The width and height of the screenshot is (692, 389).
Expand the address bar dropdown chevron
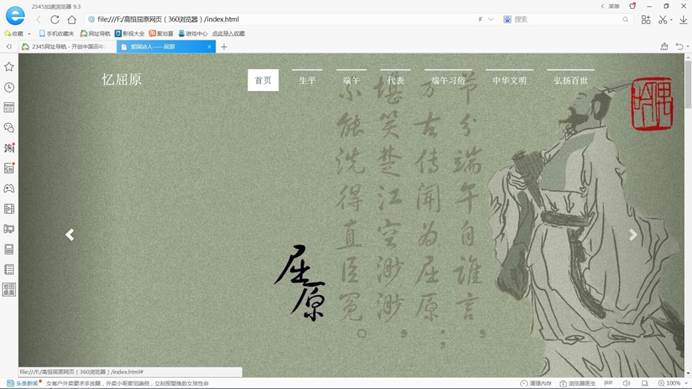[491, 19]
